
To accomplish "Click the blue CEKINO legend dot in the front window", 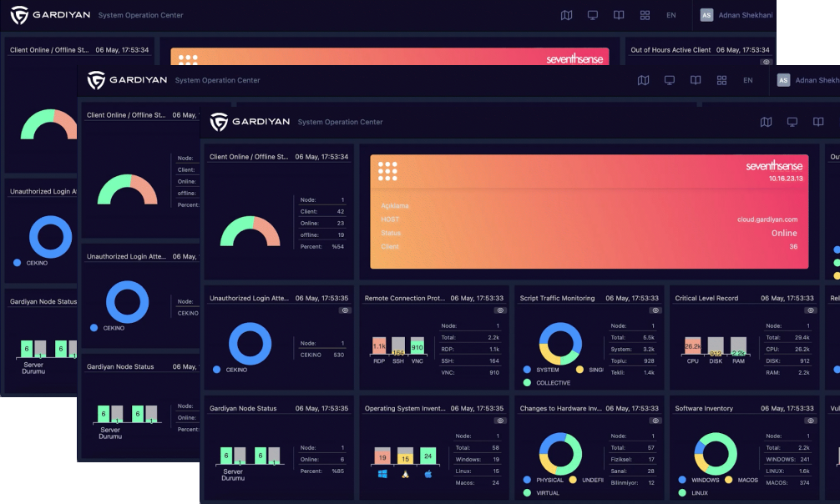I will pyautogui.click(x=216, y=370).
